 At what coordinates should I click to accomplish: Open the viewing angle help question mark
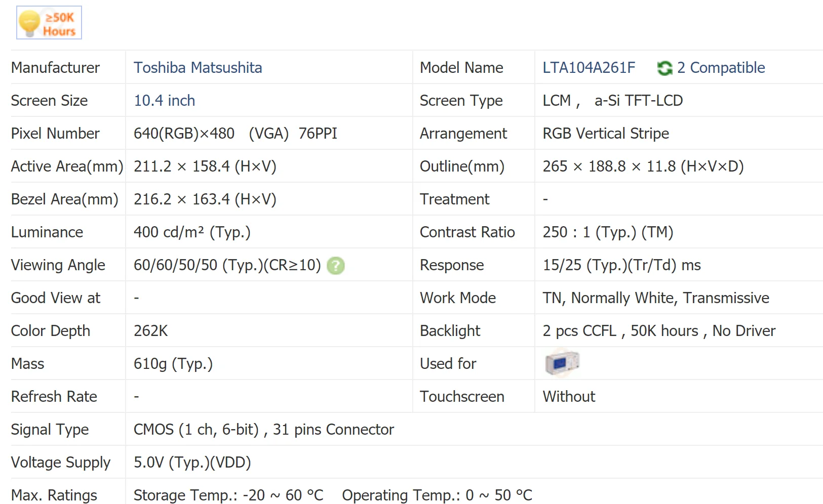(336, 265)
